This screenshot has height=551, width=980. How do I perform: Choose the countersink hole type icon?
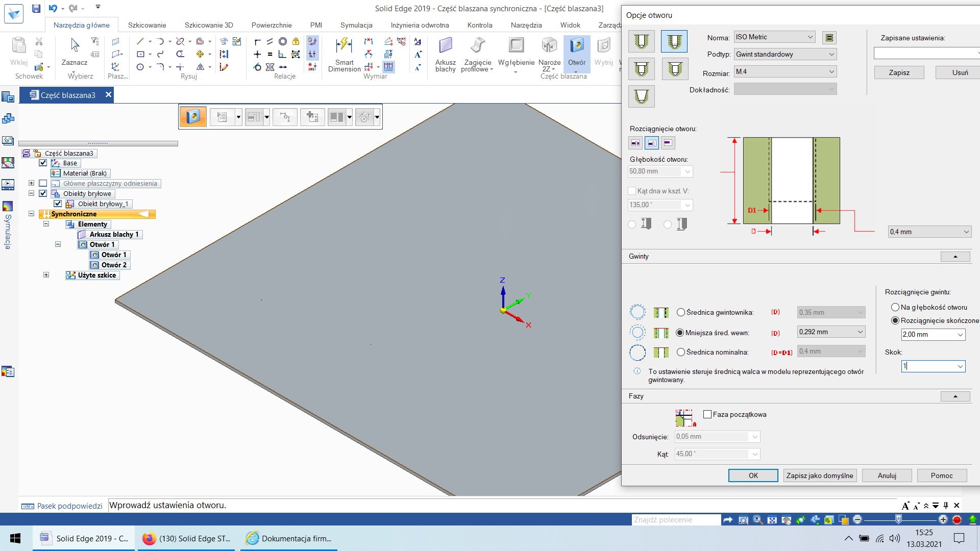(675, 69)
